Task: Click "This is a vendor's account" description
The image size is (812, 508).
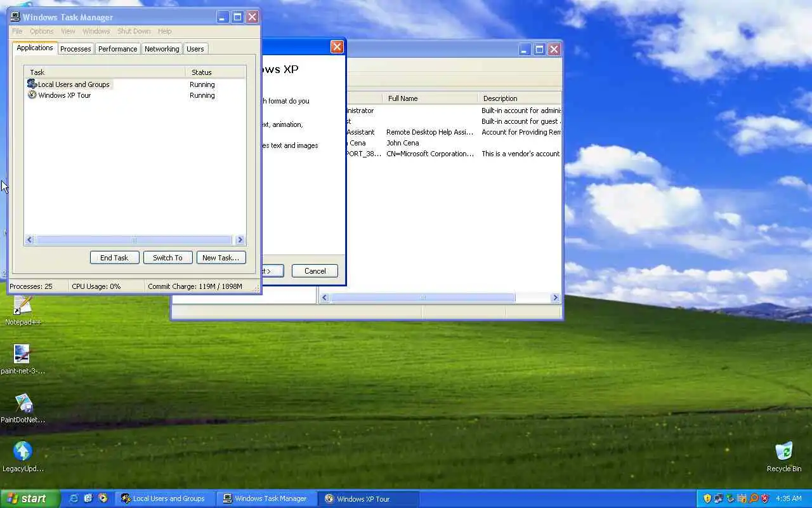Action: pos(521,154)
